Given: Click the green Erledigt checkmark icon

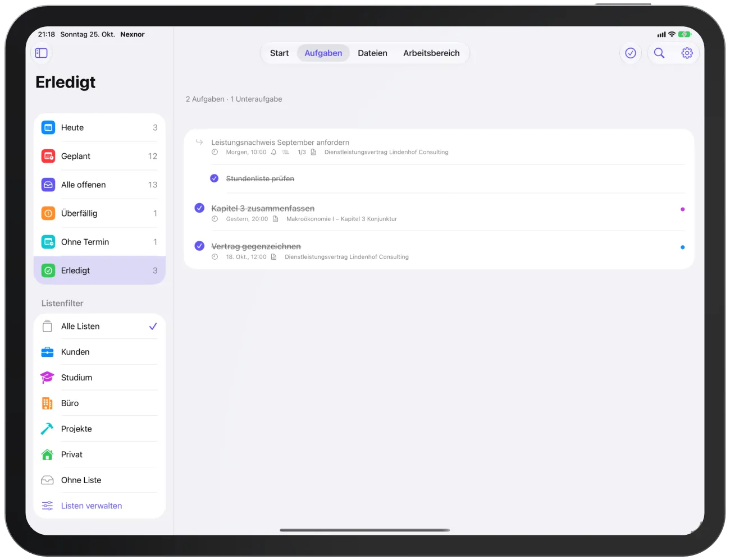Looking at the screenshot, I should pos(48,271).
